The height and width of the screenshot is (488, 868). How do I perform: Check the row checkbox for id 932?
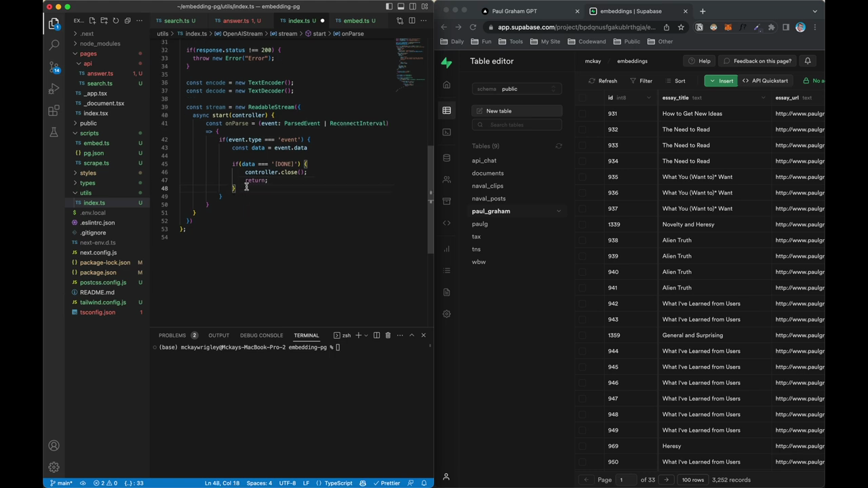583,129
